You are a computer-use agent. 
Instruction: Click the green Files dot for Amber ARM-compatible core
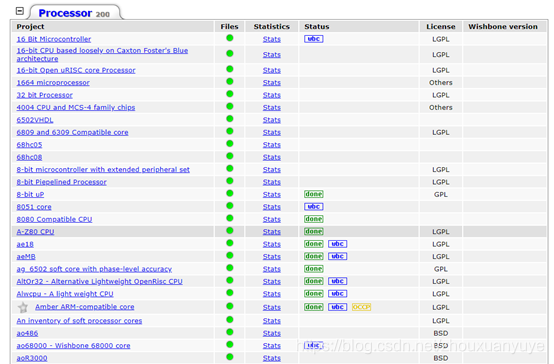coord(230,306)
